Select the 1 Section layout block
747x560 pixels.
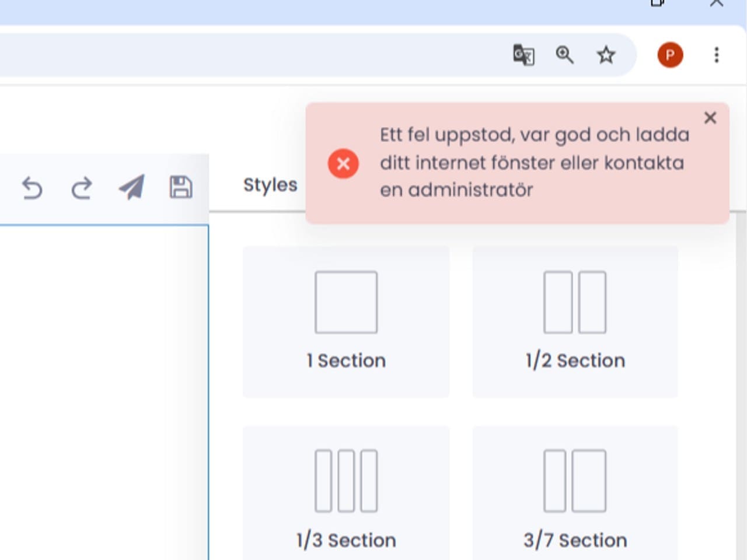346,322
